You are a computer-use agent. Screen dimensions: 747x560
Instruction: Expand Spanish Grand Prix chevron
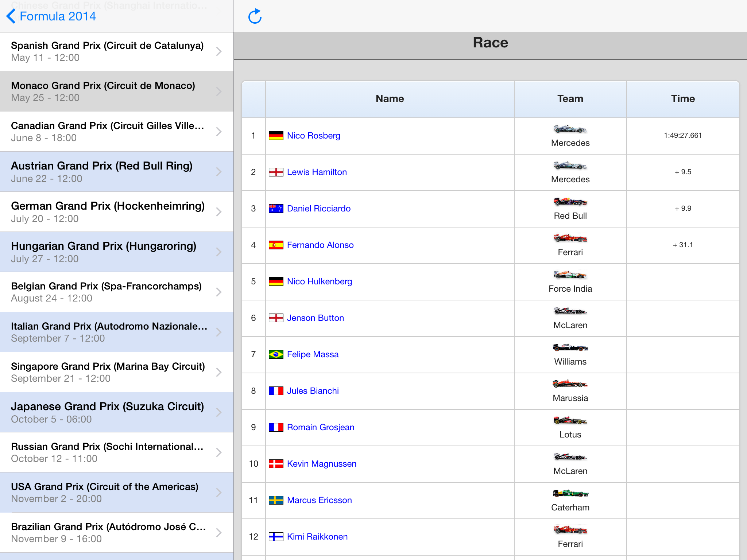[x=219, y=51]
